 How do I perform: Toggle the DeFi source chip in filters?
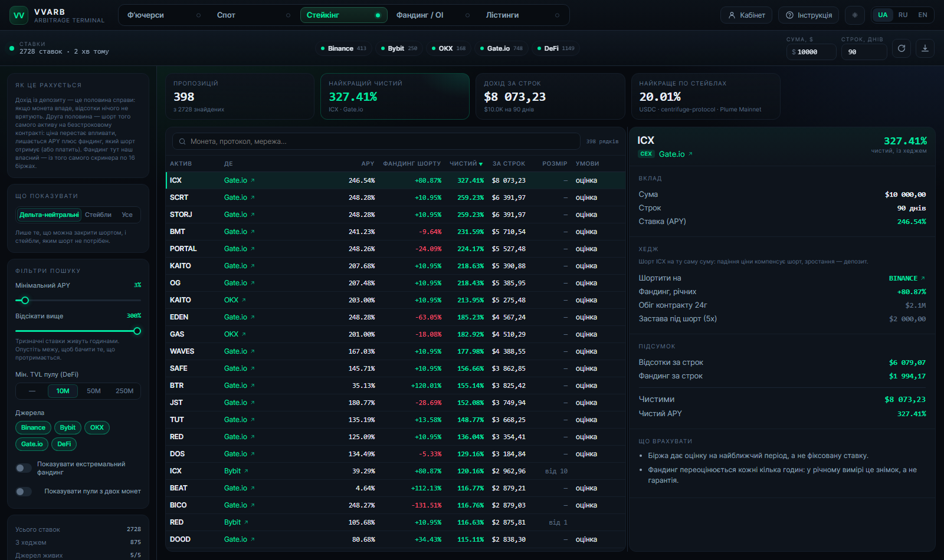[64, 444]
